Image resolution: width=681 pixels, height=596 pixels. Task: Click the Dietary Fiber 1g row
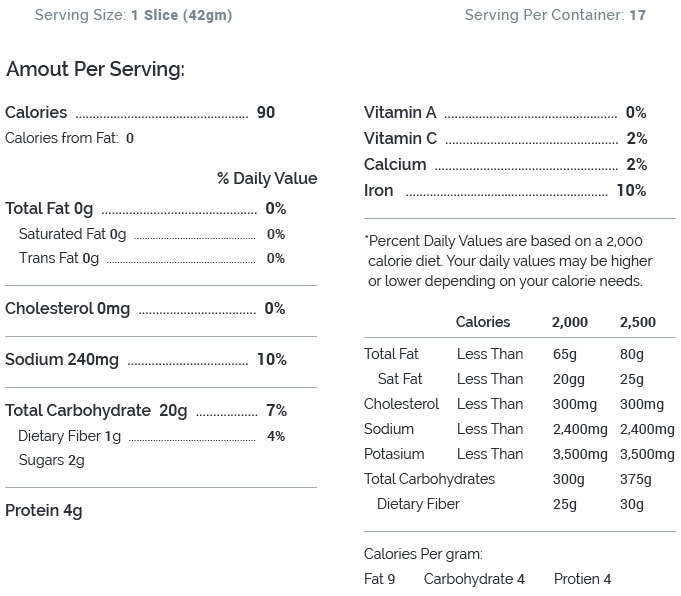[x=152, y=437]
